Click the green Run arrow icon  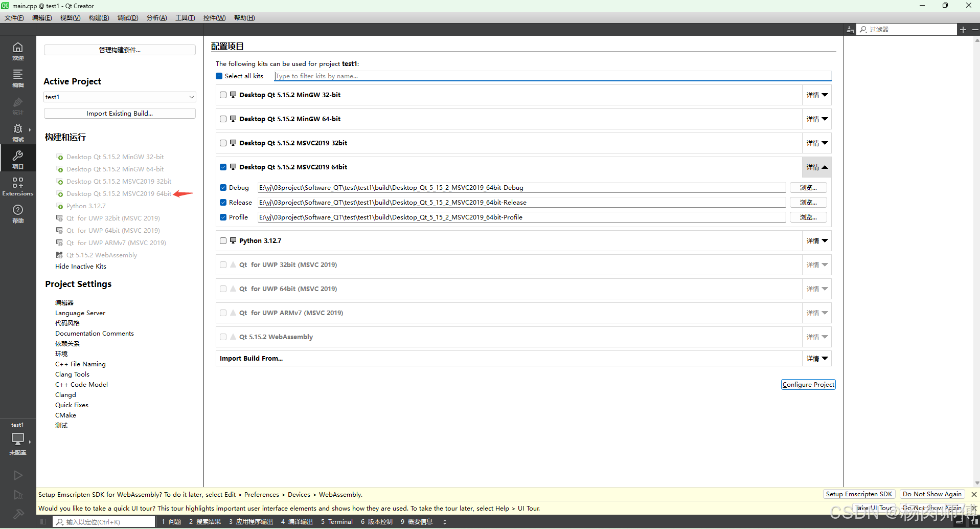(x=18, y=475)
